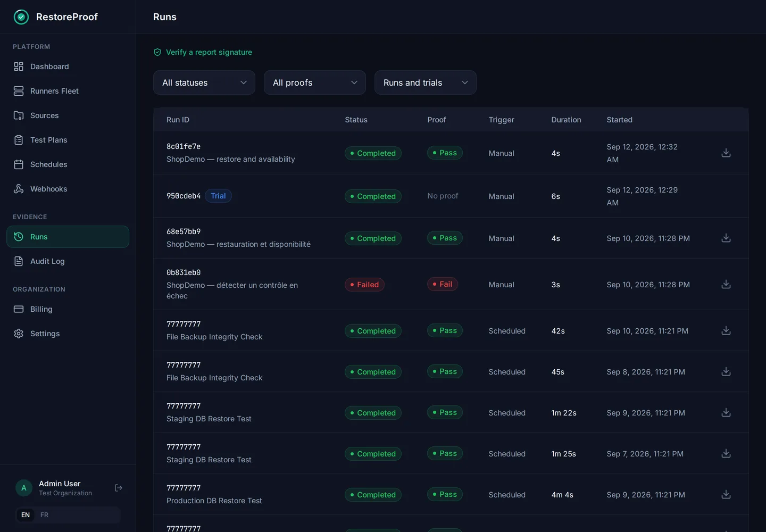Open the Runs page in sidebar
The height and width of the screenshot is (532, 766).
tap(68, 237)
